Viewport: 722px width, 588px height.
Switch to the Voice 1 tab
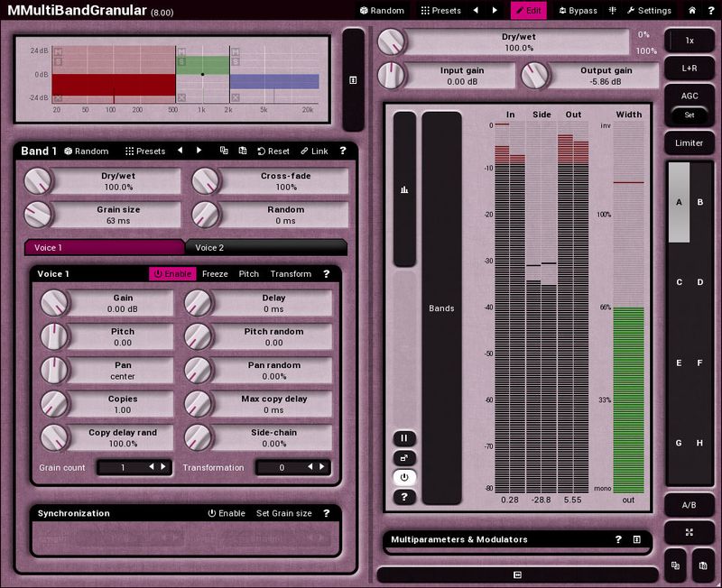[x=105, y=247]
